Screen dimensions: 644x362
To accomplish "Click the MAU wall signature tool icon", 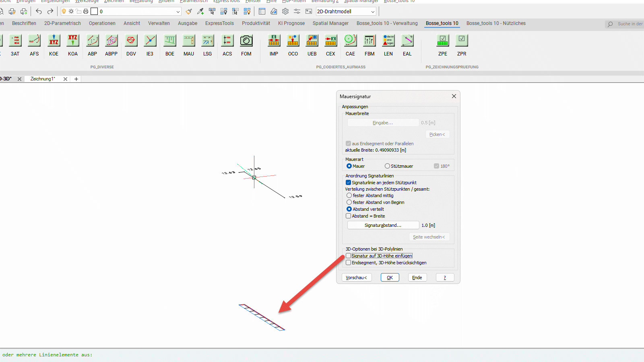I will click(x=189, y=41).
